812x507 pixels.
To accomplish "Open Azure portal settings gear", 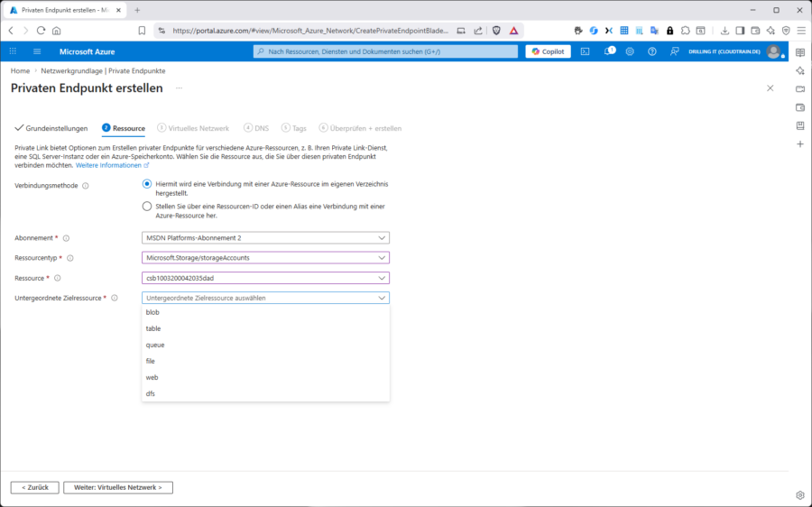I will 630,51.
